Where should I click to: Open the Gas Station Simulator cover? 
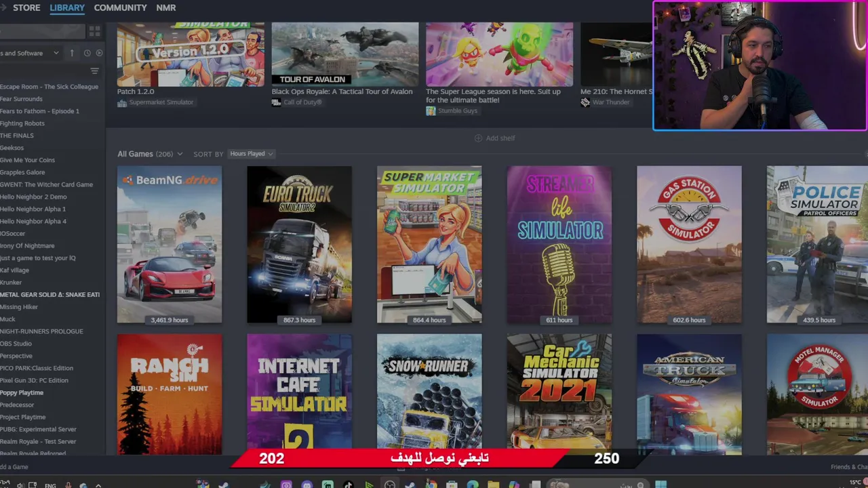point(689,245)
